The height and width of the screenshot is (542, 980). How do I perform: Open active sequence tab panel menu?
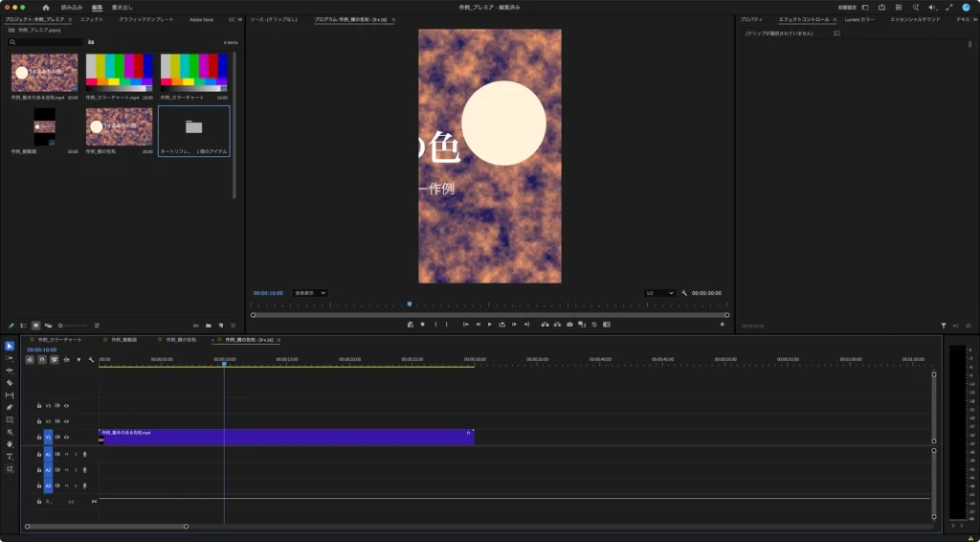coord(278,340)
